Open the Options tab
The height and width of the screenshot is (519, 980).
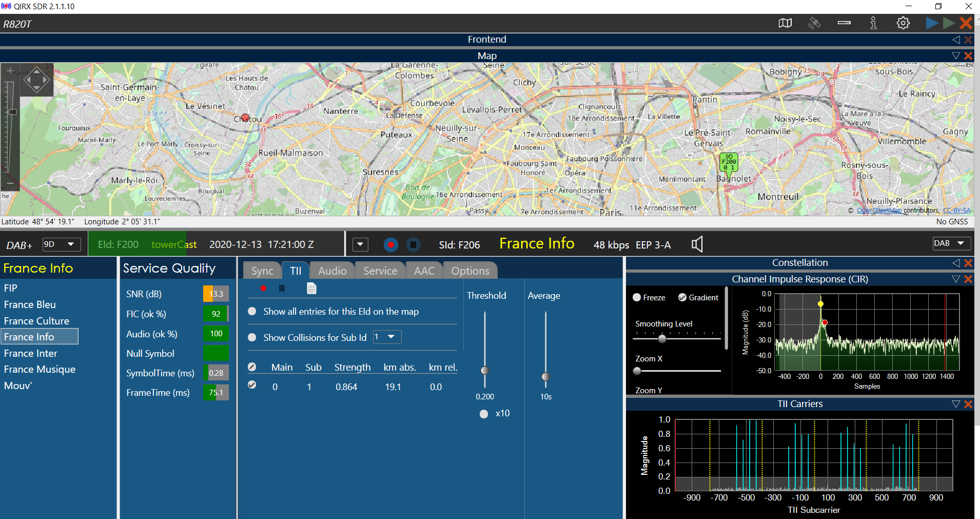click(x=471, y=271)
